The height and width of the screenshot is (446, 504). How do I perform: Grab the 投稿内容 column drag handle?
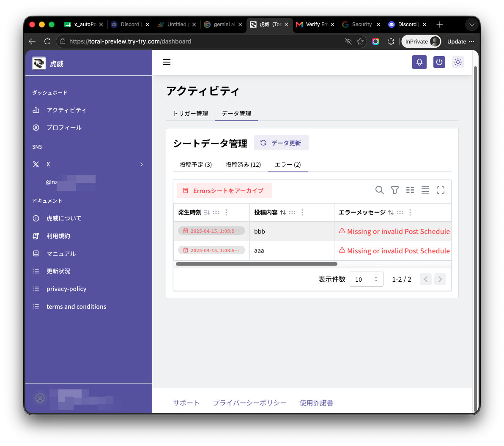(x=292, y=212)
